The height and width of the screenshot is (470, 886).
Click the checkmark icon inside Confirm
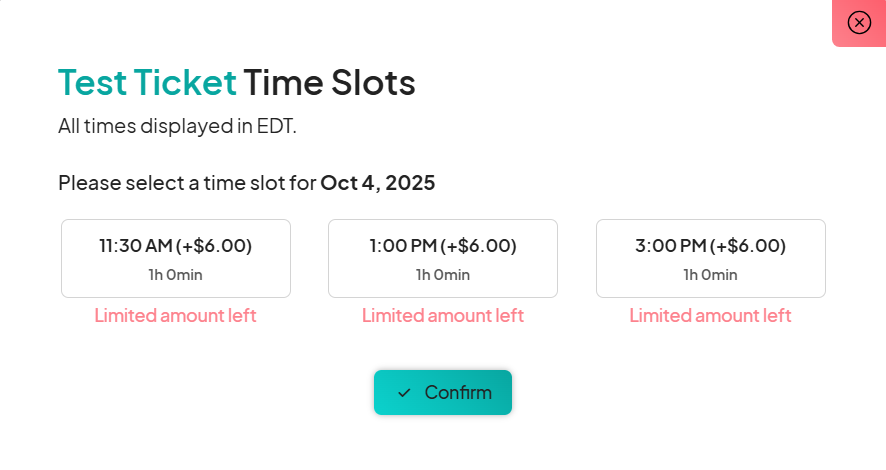[404, 393]
